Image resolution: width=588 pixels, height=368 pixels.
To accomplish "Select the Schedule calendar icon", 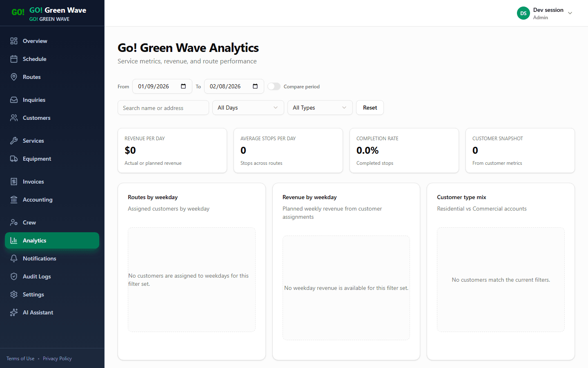I will tap(13, 59).
